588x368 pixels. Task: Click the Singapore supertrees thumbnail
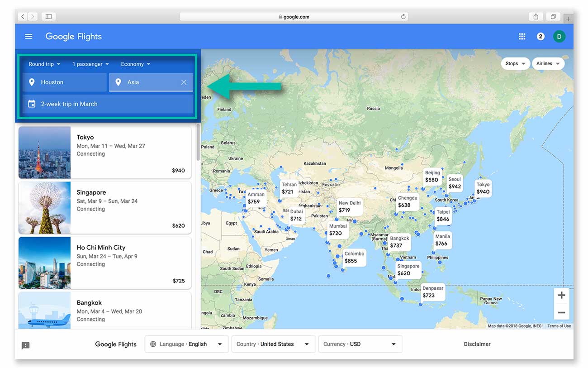[44, 208]
